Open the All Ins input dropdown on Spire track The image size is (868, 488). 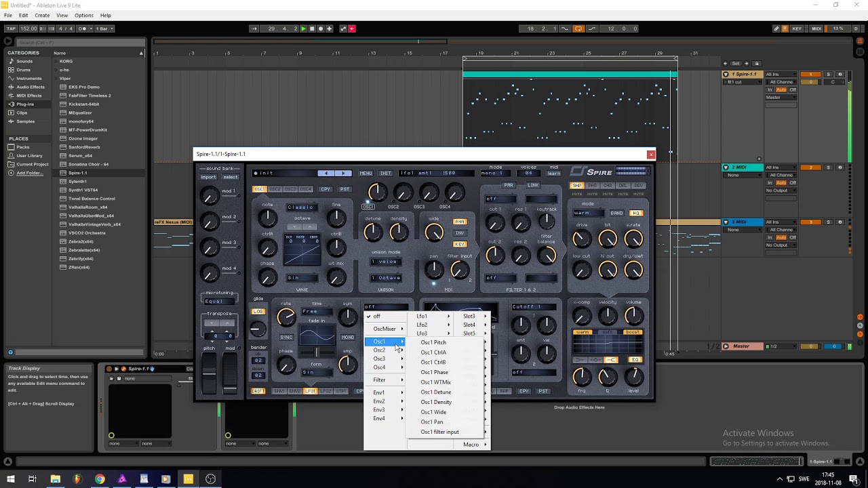(781, 74)
